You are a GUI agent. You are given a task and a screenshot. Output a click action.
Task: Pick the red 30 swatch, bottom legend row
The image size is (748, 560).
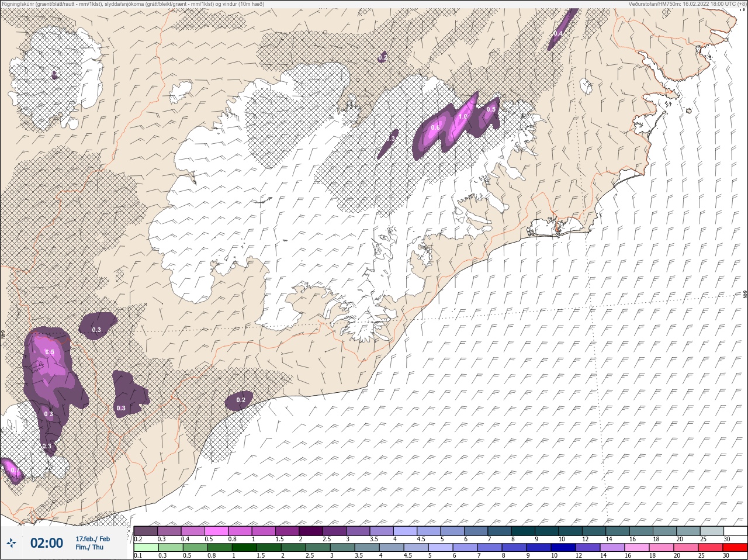(x=735, y=548)
